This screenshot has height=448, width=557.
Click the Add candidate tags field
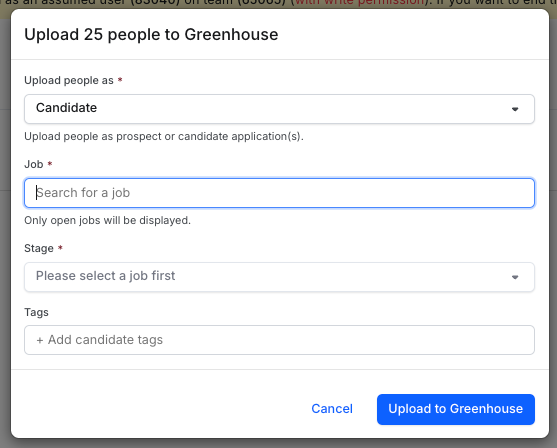(279, 340)
